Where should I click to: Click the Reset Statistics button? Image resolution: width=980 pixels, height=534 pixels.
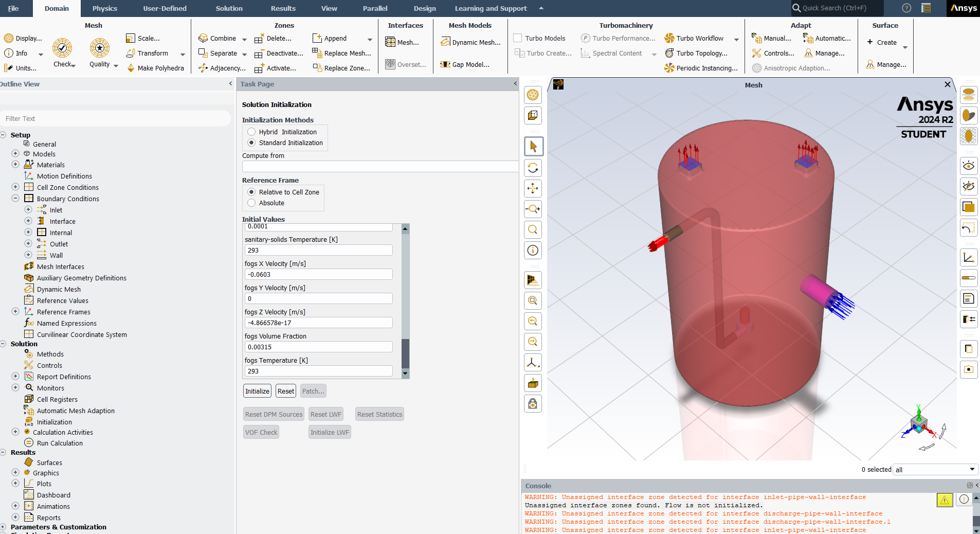pyautogui.click(x=379, y=414)
